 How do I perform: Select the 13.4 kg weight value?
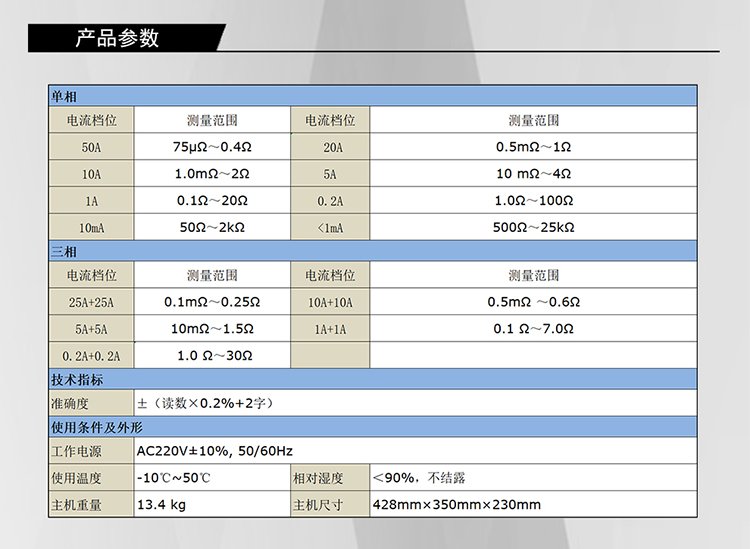point(161,505)
